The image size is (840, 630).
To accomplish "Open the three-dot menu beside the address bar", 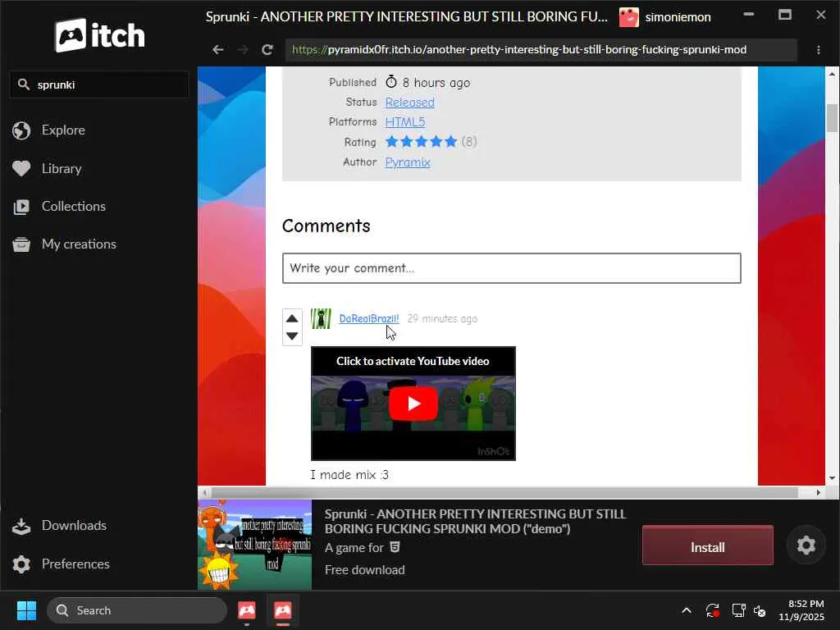I will 819,50.
